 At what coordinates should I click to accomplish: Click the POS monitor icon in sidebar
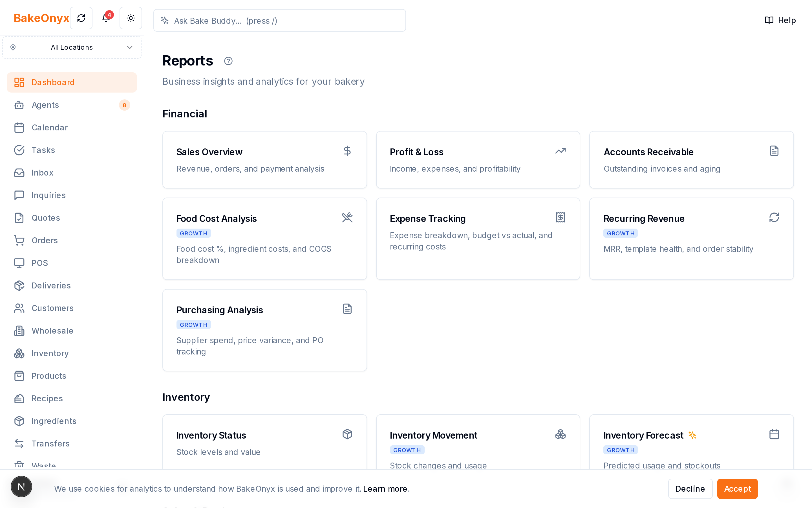(x=19, y=263)
